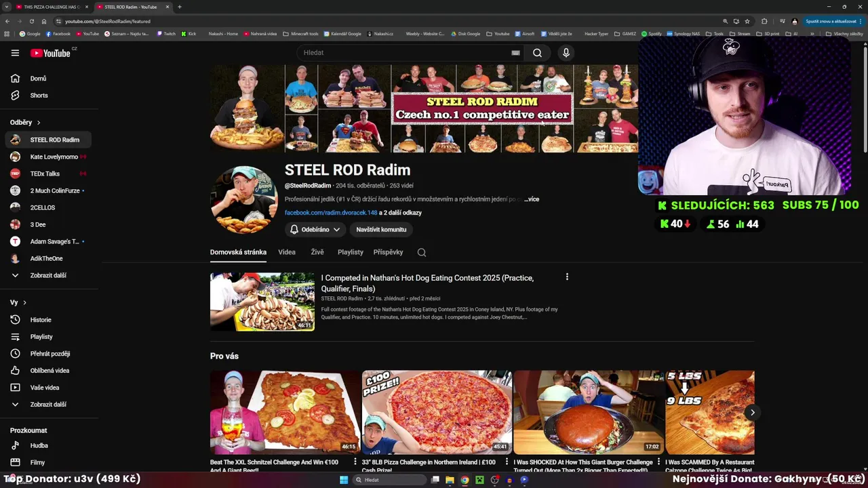Play XXL Schnitzel Challenge video thumbnail
The width and height of the screenshot is (868, 488).
285,412
